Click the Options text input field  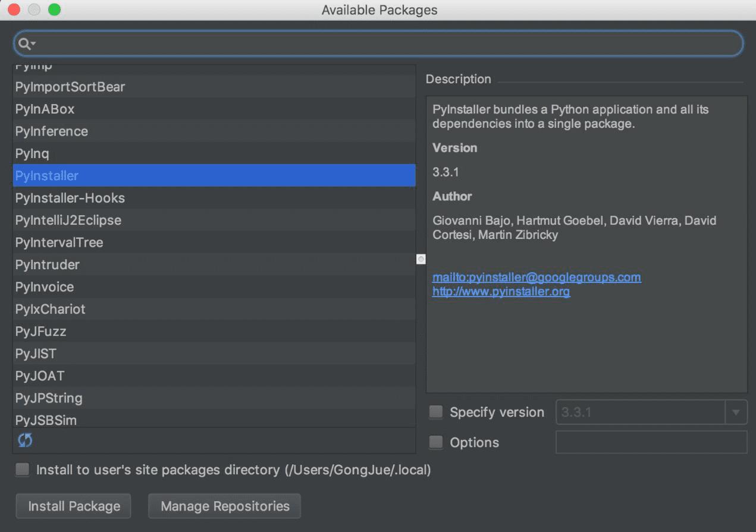(651, 442)
